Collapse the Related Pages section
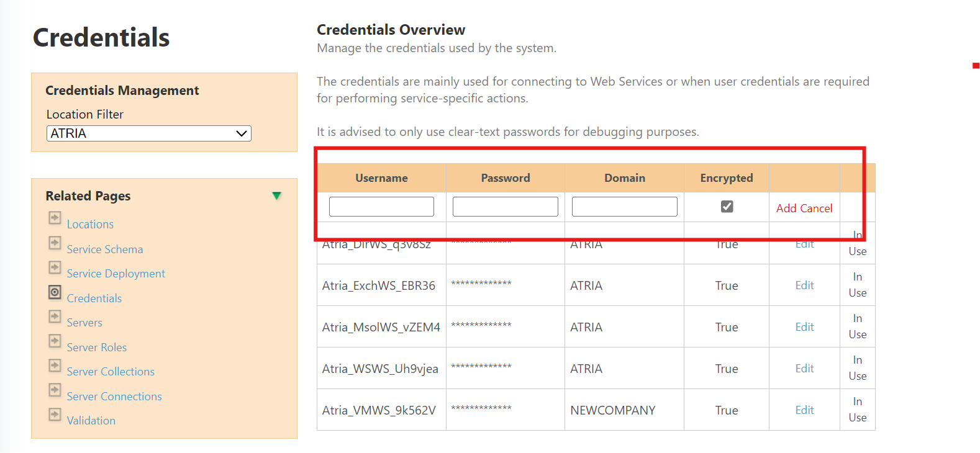The image size is (980, 453). [x=277, y=195]
